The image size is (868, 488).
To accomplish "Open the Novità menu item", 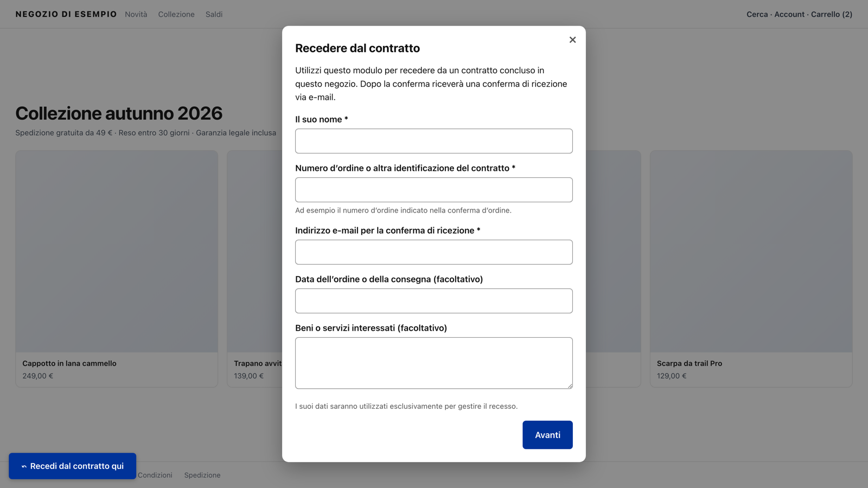I will (x=136, y=14).
